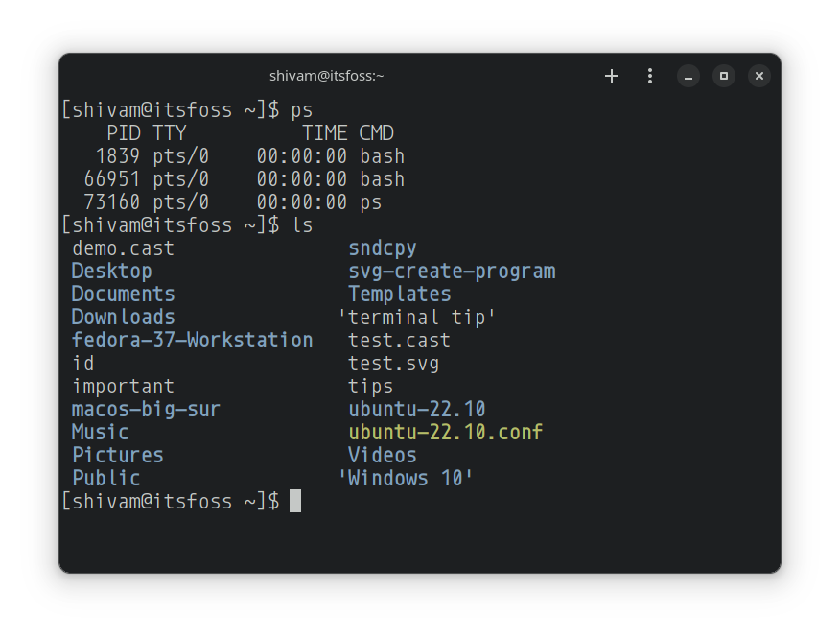Select the demo.cast file name
This screenshot has width=840, height=638.
[123, 248]
